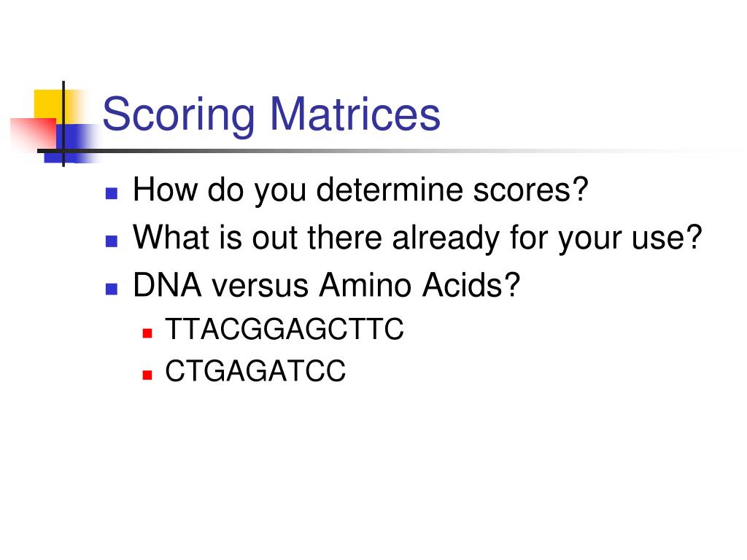The image size is (747, 560).
Task: Click the 'Scoring Matrices' slide title
Action: click(x=271, y=114)
